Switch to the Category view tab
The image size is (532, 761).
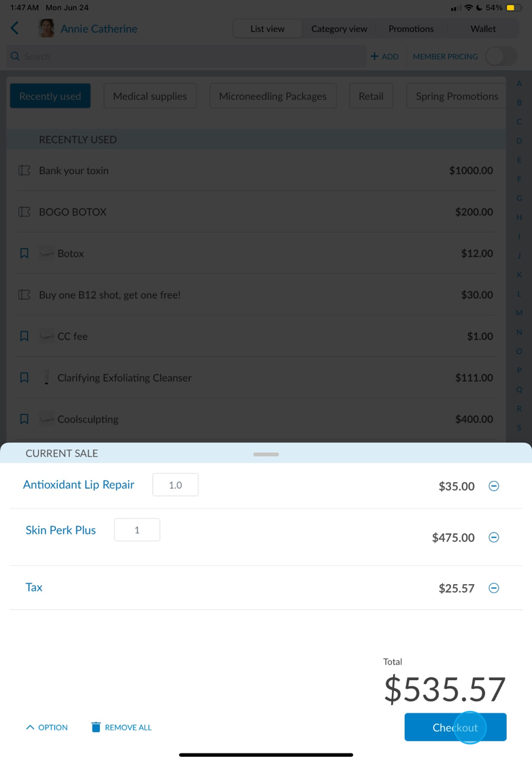(339, 29)
